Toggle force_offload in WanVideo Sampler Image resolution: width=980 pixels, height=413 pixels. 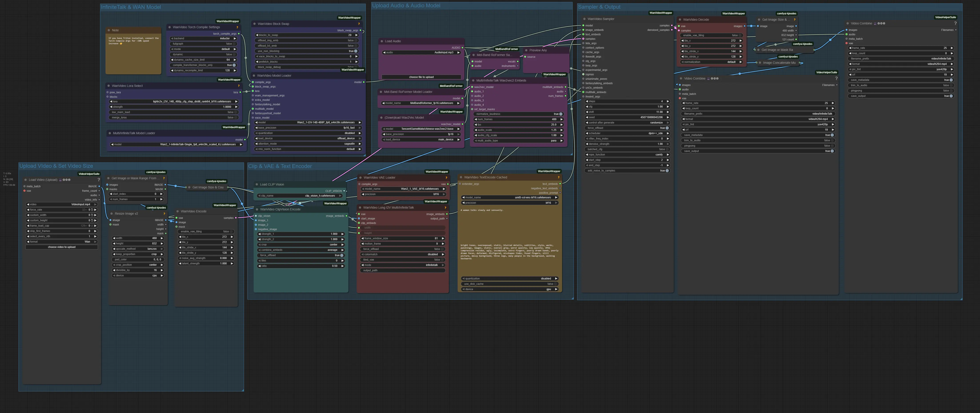click(667, 128)
